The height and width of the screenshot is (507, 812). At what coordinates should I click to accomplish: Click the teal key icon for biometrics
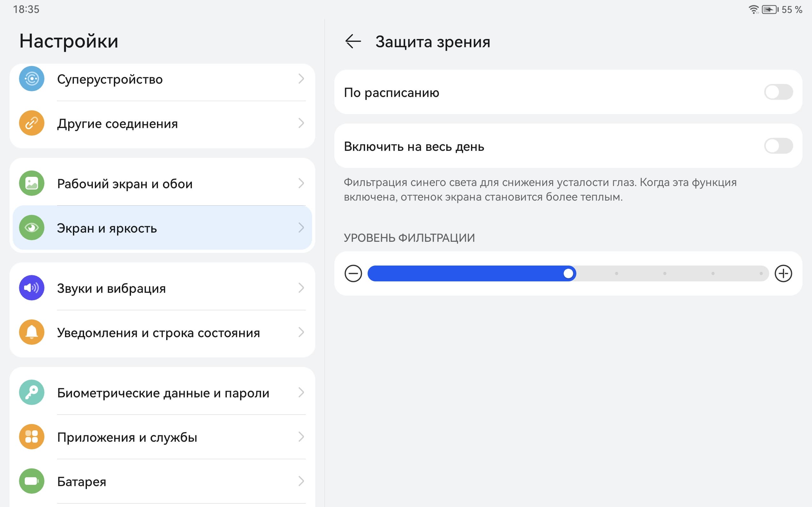(31, 392)
